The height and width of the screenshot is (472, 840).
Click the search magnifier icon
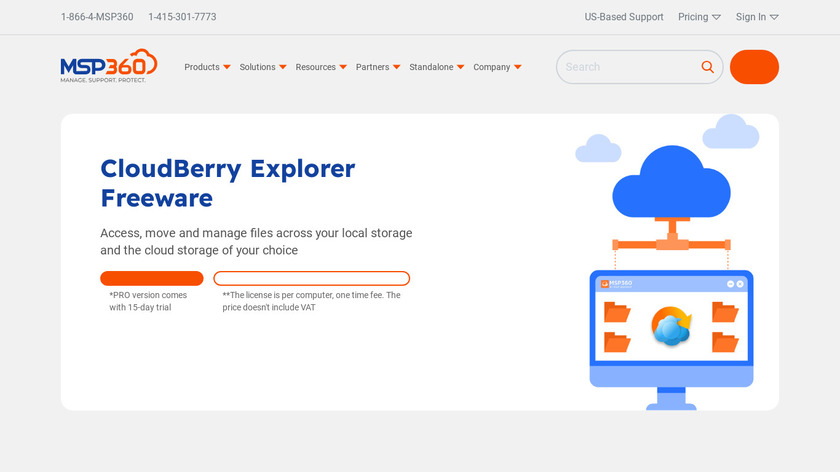(707, 67)
